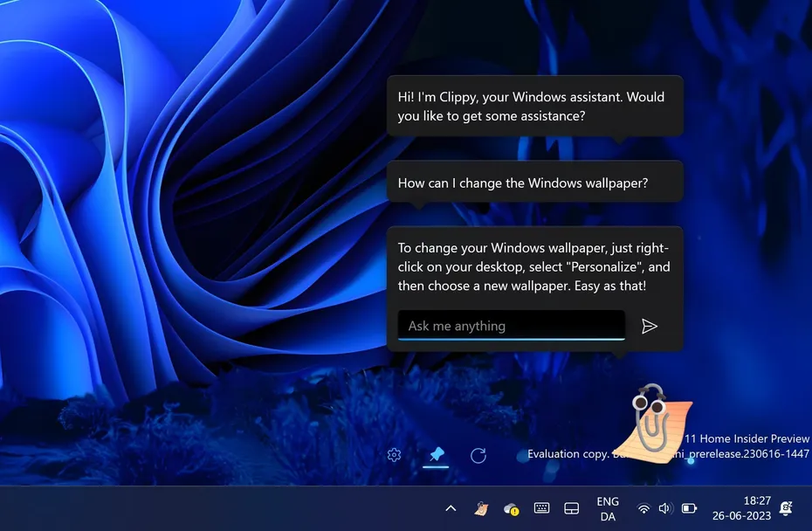Toggle the pin chat icon
This screenshot has height=531, width=812.
click(436, 455)
